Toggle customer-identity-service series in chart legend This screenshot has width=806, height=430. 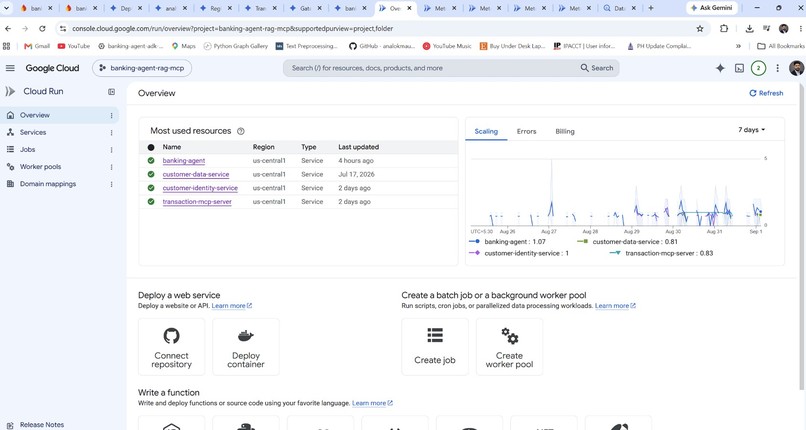519,253
